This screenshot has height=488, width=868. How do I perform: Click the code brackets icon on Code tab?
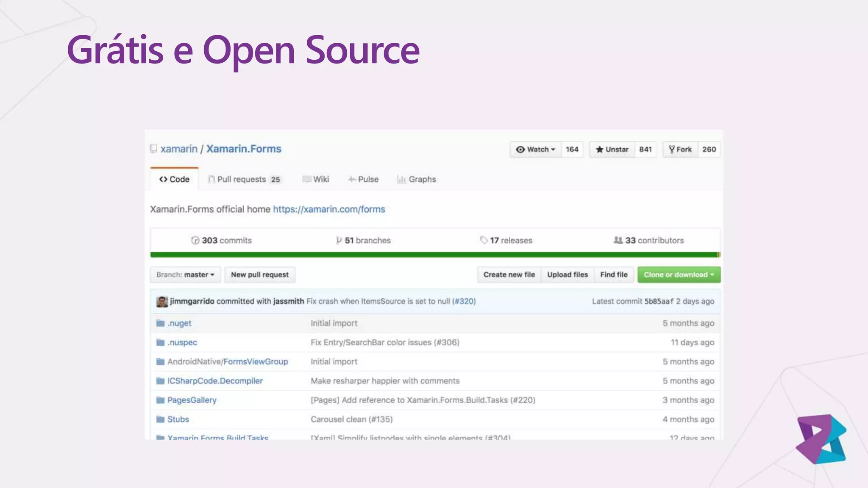[163, 179]
